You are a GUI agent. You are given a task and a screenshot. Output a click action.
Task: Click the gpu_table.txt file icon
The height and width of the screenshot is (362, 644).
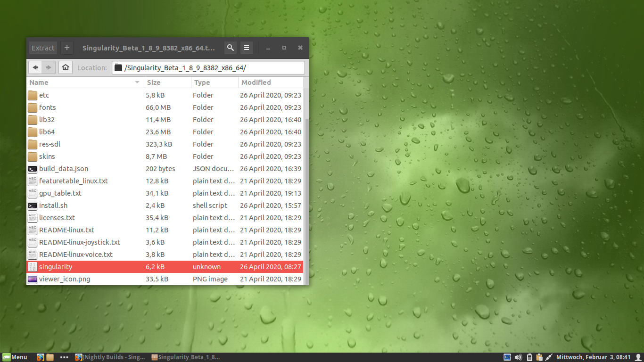click(33, 193)
